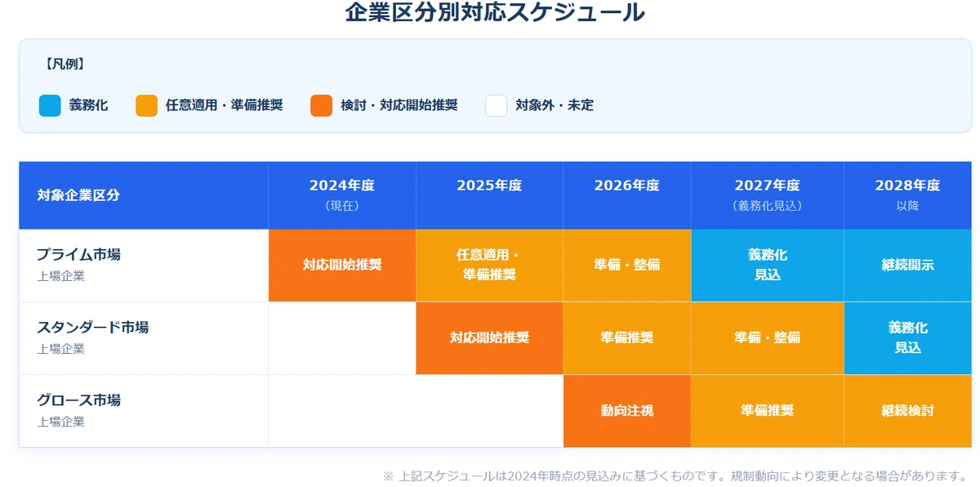980x487 pixels.
Task: Select the プライム市場 row label
Action: point(144,266)
